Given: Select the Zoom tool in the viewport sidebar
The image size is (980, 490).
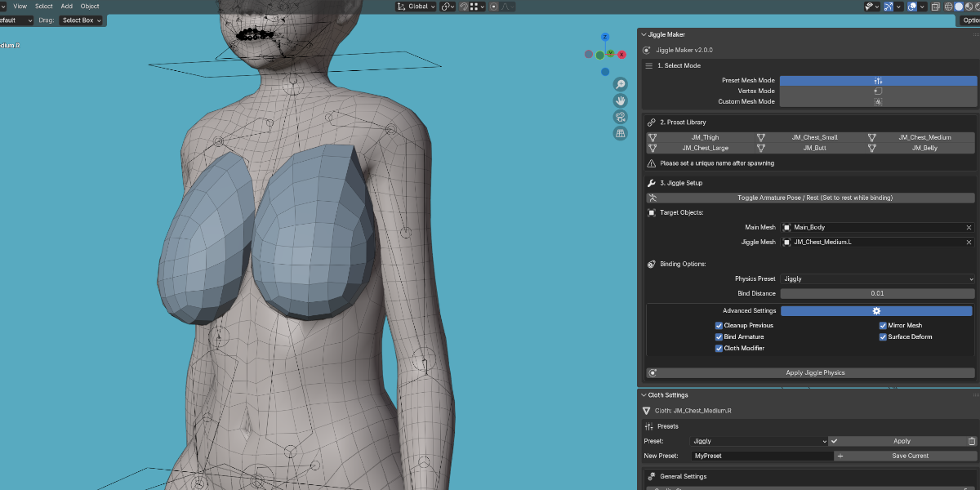Looking at the screenshot, I should (x=621, y=83).
